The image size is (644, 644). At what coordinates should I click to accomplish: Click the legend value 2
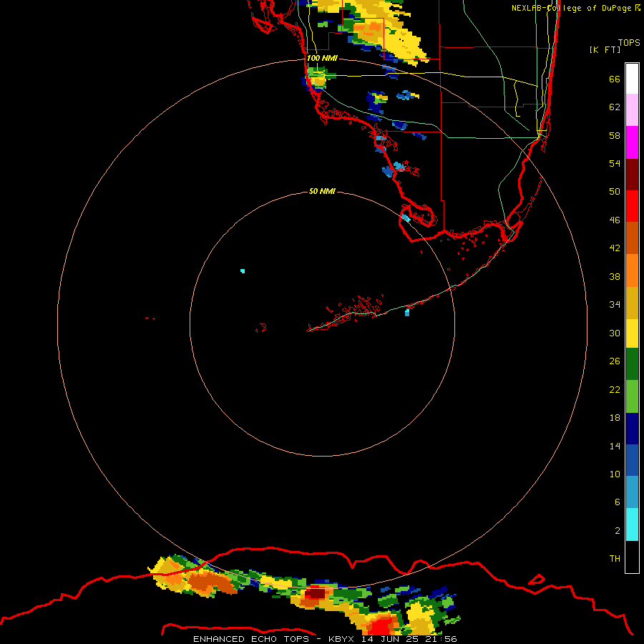[617, 531]
